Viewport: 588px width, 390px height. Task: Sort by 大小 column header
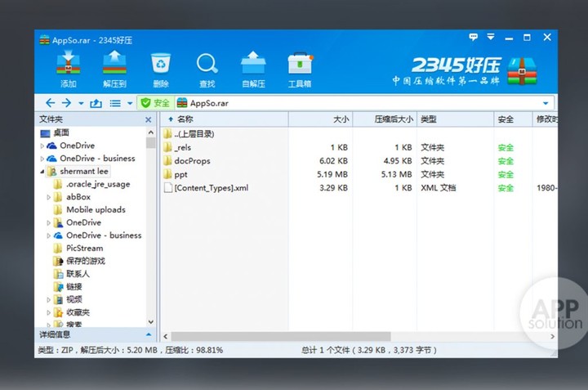tap(320, 119)
